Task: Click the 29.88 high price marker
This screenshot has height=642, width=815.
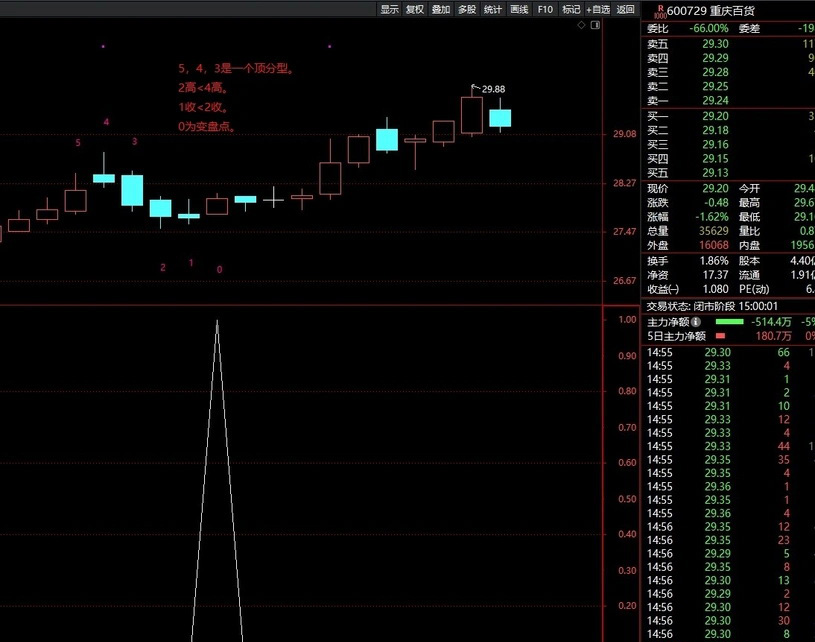Action: [492, 89]
